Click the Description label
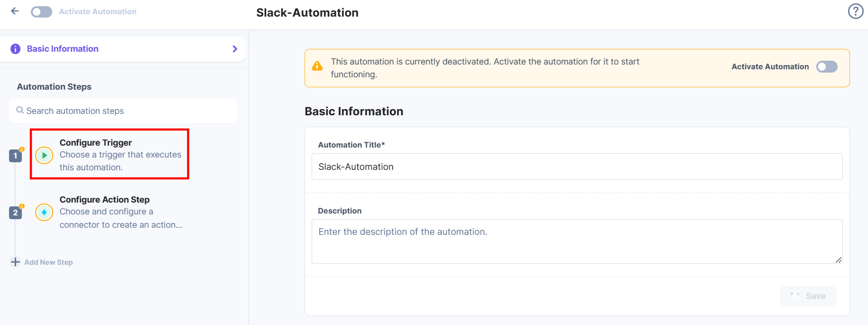 coord(340,211)
